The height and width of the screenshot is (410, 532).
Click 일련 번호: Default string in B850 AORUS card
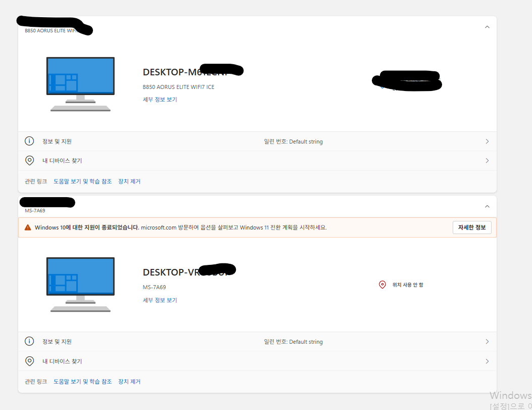pos(294,142)
